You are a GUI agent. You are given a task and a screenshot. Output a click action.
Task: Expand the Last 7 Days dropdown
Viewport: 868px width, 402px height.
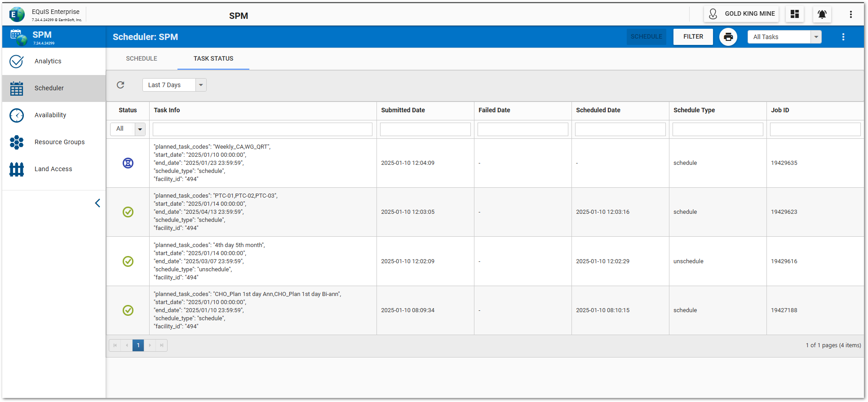201,85
